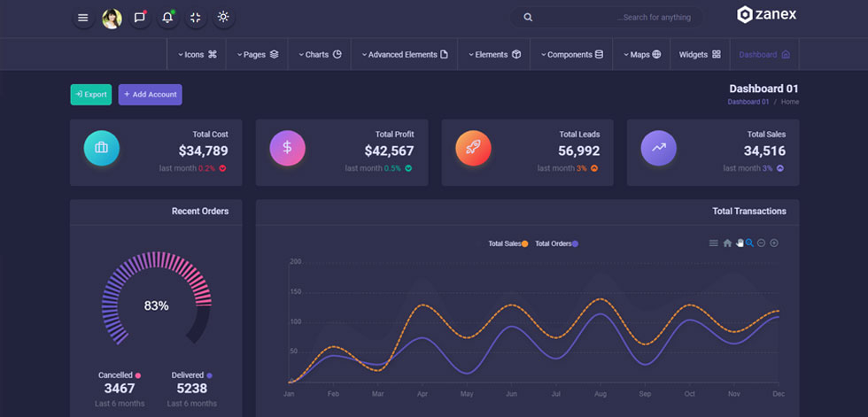Click the Maps globe icon
This screenshot has height=417, width=868.
point(656,54)
